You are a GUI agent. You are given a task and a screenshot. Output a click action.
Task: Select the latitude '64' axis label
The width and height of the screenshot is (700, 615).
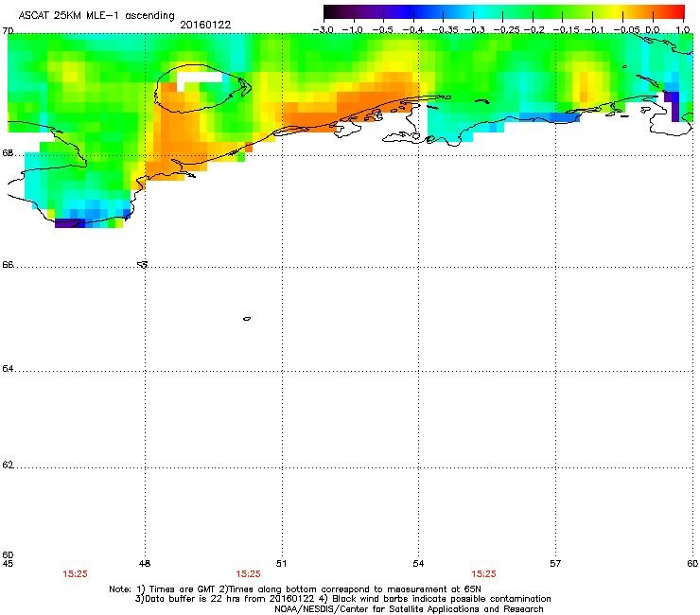pyautogui.click(x=8, y=369)
